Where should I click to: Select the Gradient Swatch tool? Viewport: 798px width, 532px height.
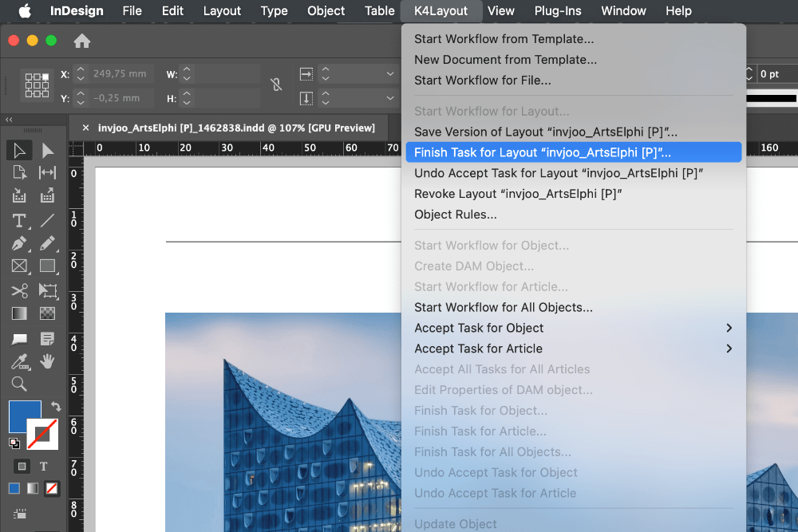(20, 313)
